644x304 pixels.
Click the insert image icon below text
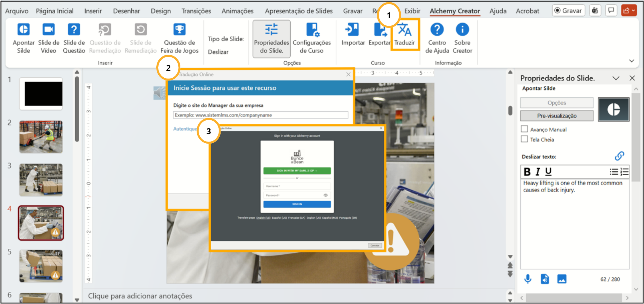click(562, 279)
